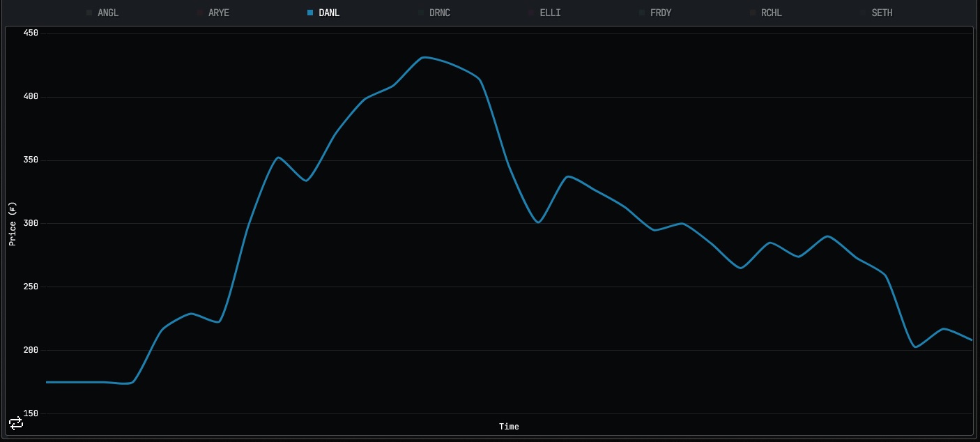This screenshot has width=980, height=442.
Task: Click the 350 price axis label
Action: click(x=31, y=160)
